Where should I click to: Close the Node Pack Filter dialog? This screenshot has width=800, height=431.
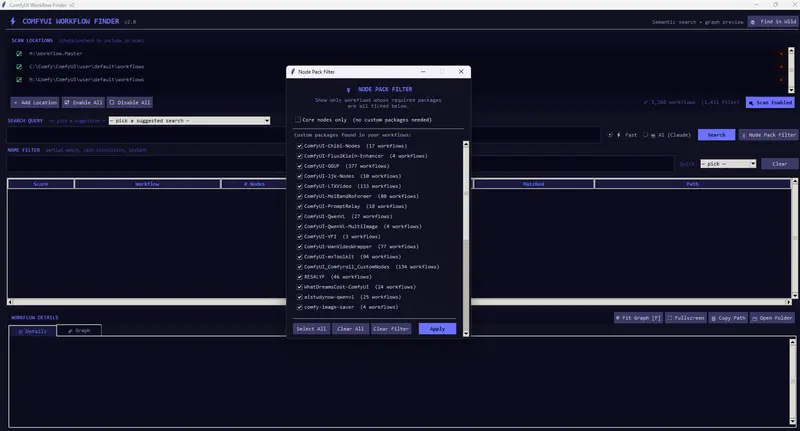(461, 72)
